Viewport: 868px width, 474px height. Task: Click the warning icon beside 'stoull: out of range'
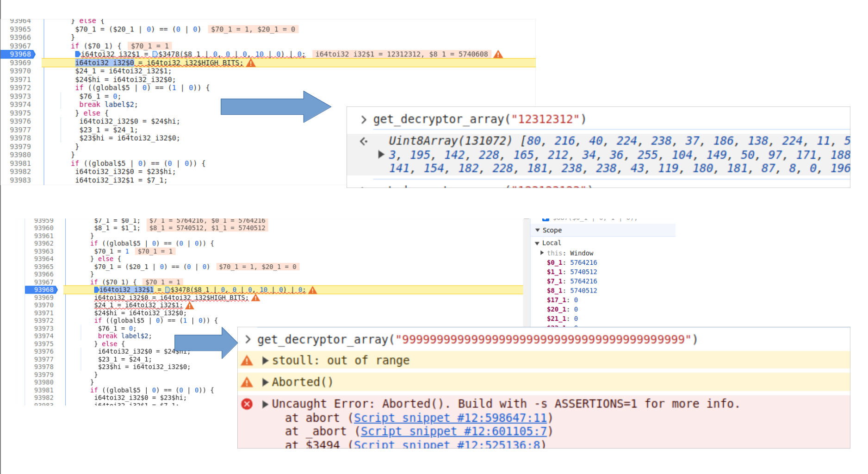pyautogui.click(x=247, y=361)
